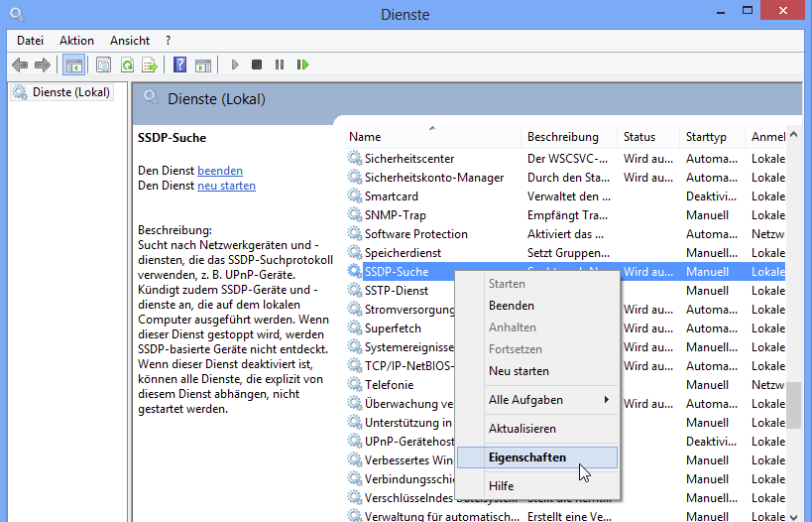
Task: Open the Ansicht menu
Action: [130, 41]
